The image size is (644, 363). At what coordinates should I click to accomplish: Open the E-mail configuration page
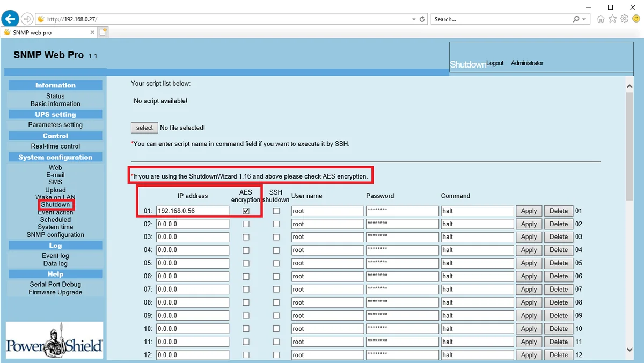[55, 175]
